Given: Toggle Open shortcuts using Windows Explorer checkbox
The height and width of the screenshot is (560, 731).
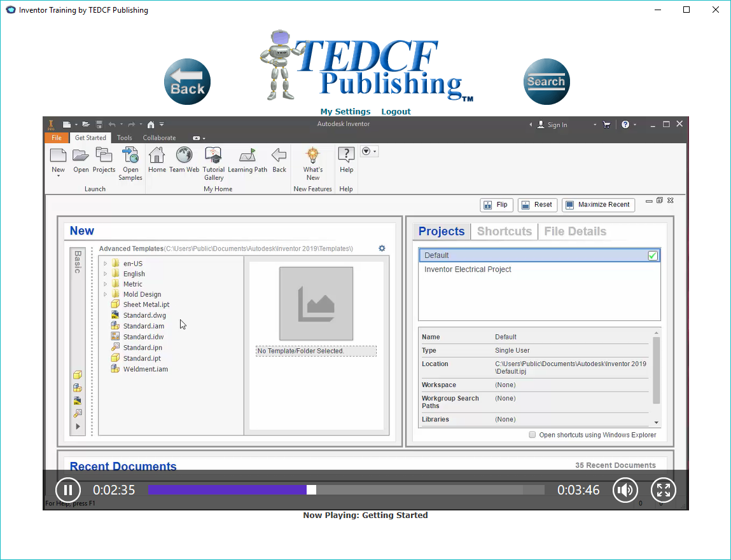Looking at the screenshot, I should pos(532,435).
